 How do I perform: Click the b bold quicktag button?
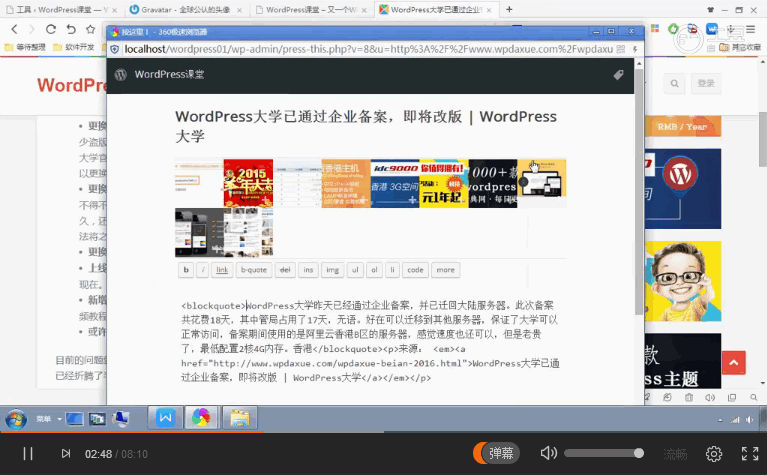pos(186,270)
